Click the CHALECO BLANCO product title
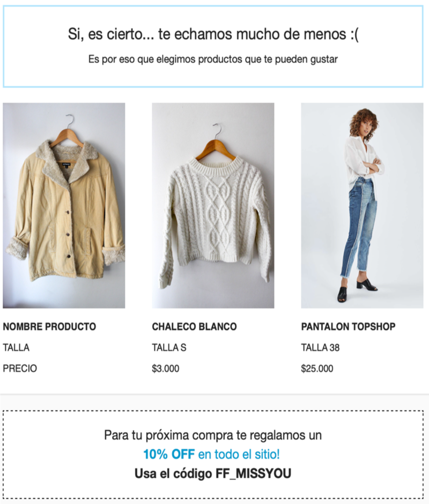429x504 pixels. [194, 326]
